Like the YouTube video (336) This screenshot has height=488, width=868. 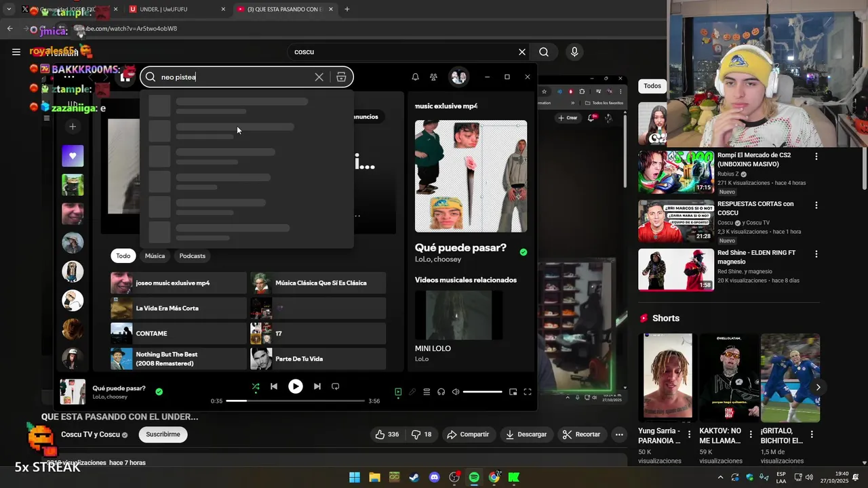(x=387, y=434)
